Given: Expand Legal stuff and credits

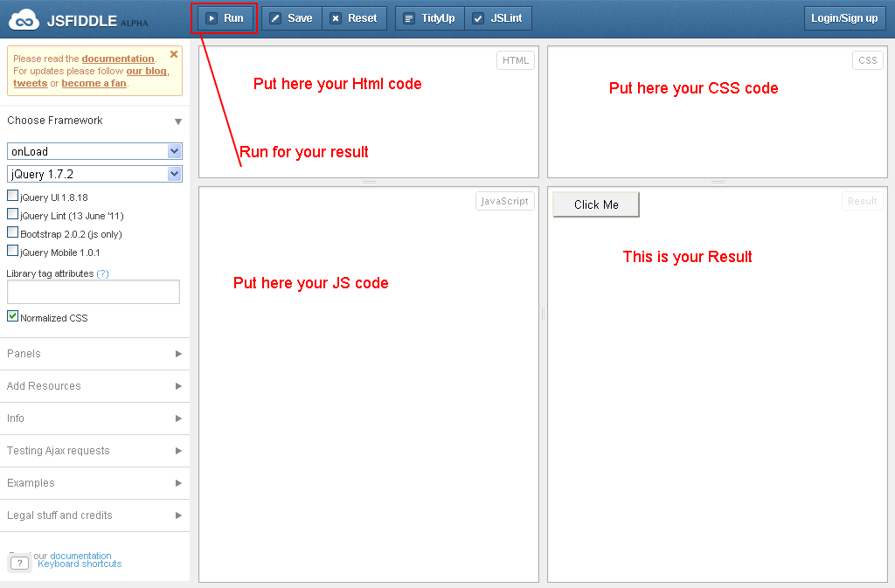Looking at the screenshot, I should point(94,515).
